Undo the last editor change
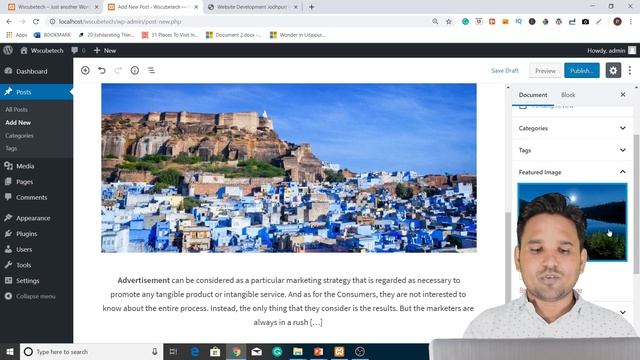640x360 pixels. click(x=102, y=70)
